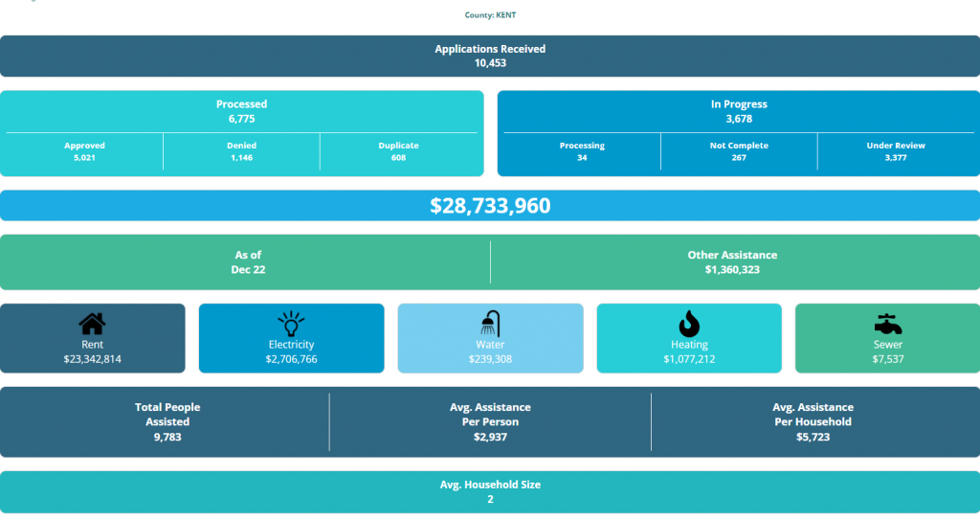The height and width of the screenshot is (520, 980).
Task: Click the flame Heating icon
Action: pyautogui.click(x=689, y=324)
